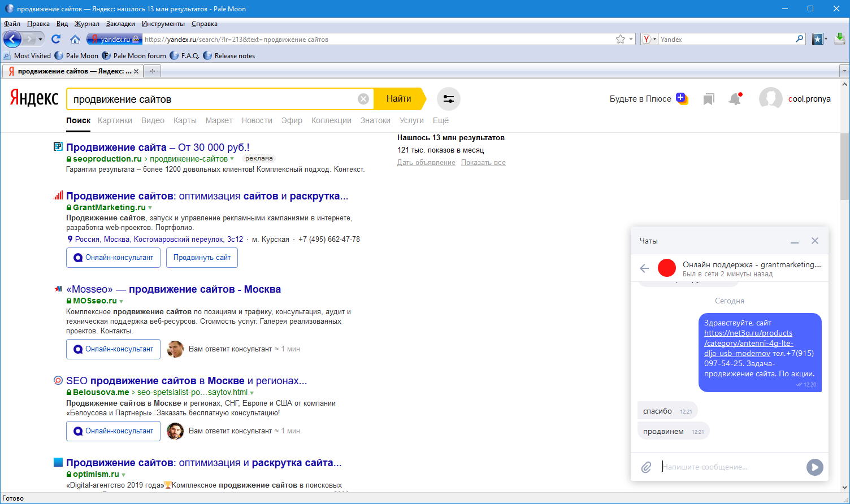Open the Справка menu

205,24
